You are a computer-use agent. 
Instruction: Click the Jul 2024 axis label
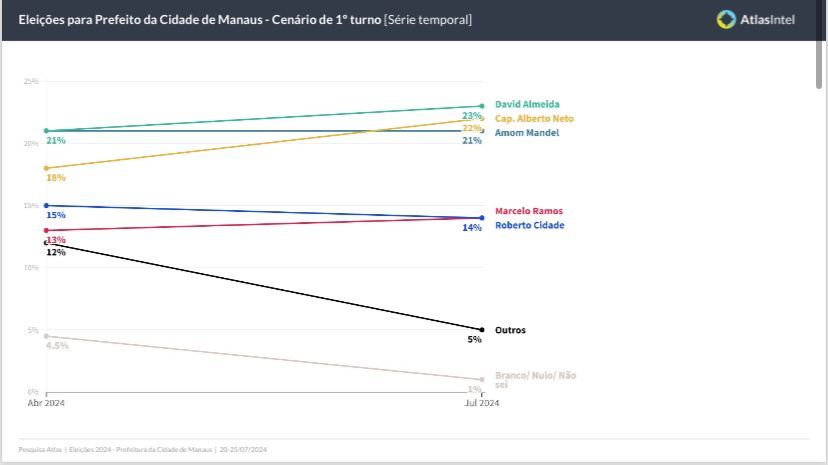point(481,403)
